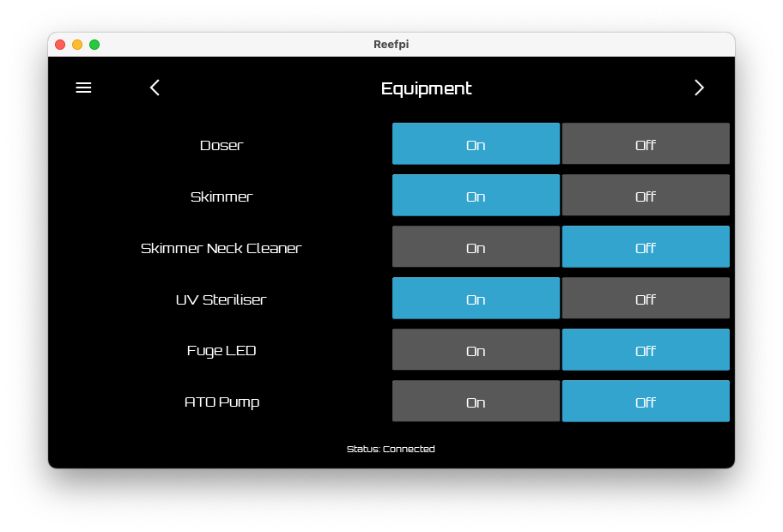783x532 pixels.
Task: Select the menu icon in top-left corner
Action: pyautogui.click(x=83, y=88)
